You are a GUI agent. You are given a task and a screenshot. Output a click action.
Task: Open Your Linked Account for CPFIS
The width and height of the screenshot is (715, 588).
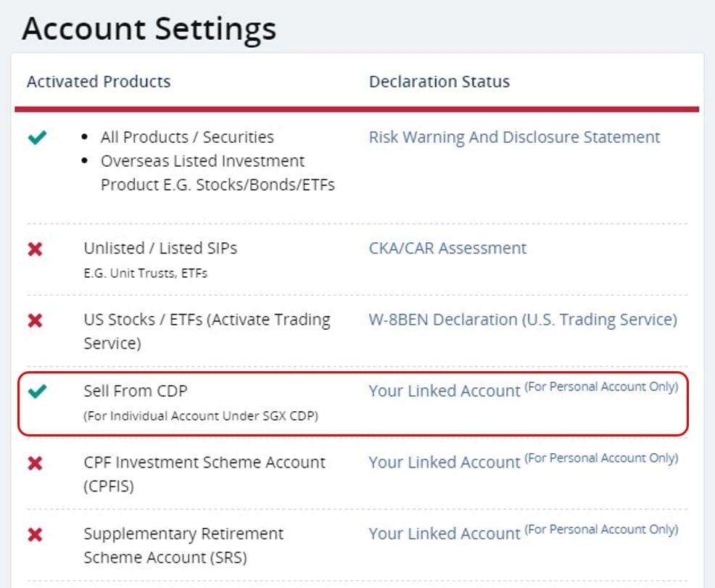coord(445,463)
